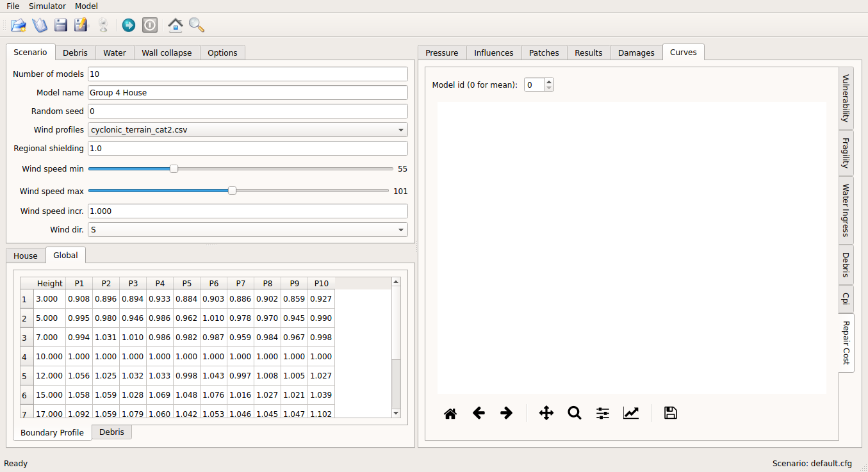
Task: Click the table scrollbar up arrow
Action: point(396,282)
